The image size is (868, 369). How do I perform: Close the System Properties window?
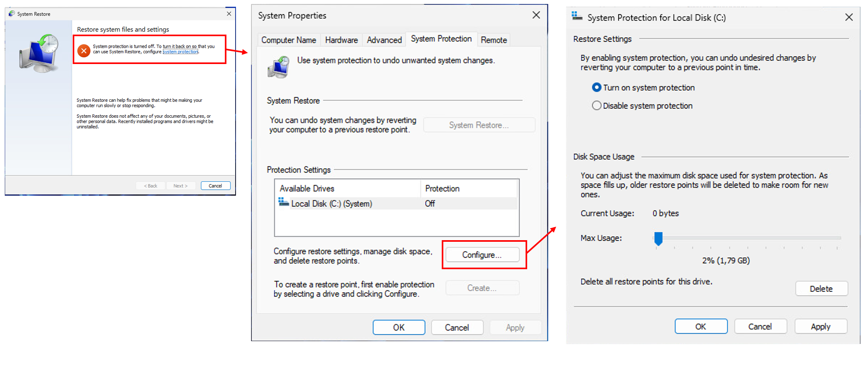coord(536,16)
